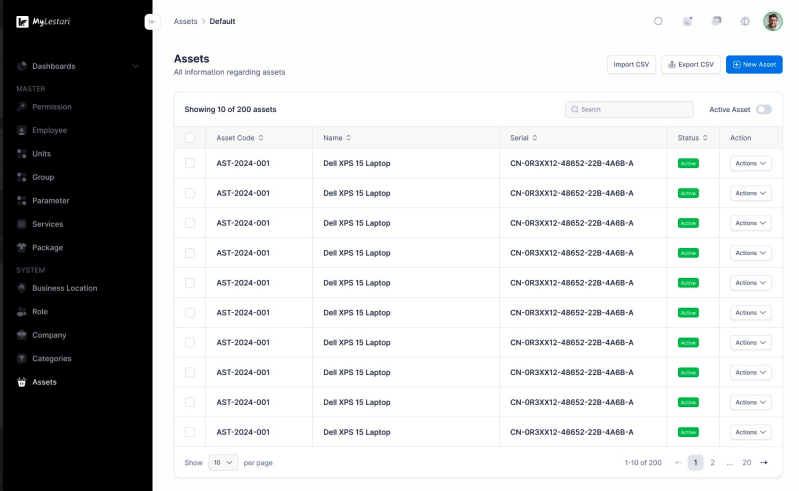Click the Company icon in sidebar
This screenshot has width=799, height=491.
click(21, 335)
